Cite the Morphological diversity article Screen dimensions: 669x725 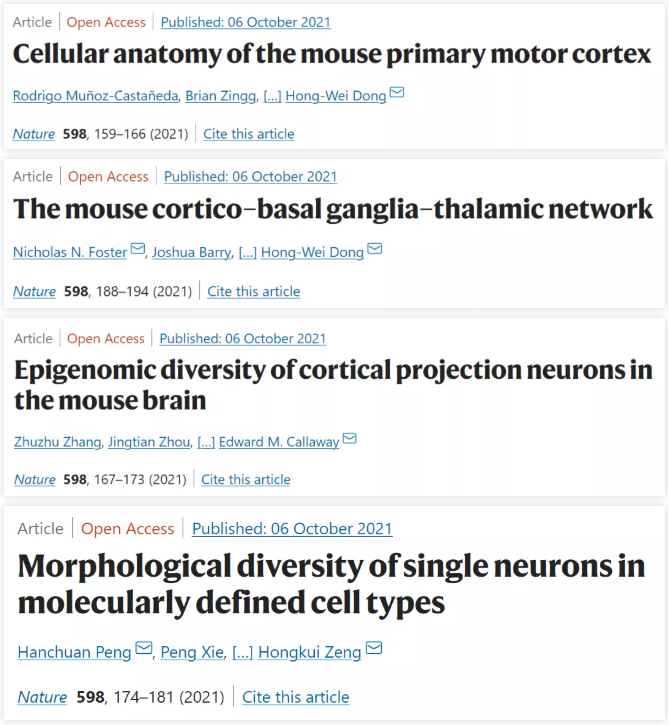(296, 697)
